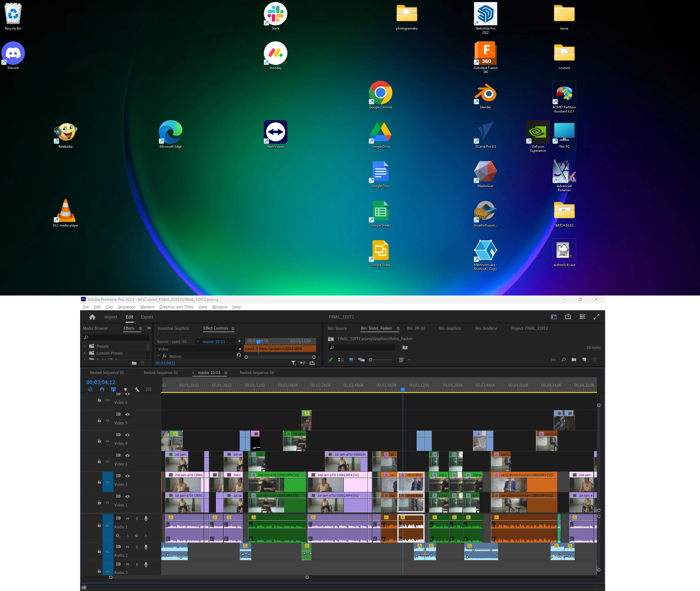
Task: Click Reset Motion effect icon
Action: [x=238, y=355]
